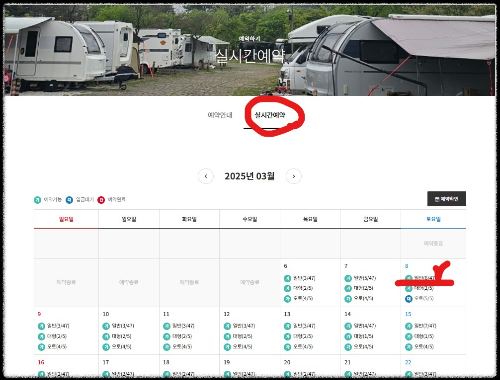The width and height of the screenshot is (500, 380).
Task: Click the green icon of March 15 일반 entry
Action: click(x=409, y=326)
